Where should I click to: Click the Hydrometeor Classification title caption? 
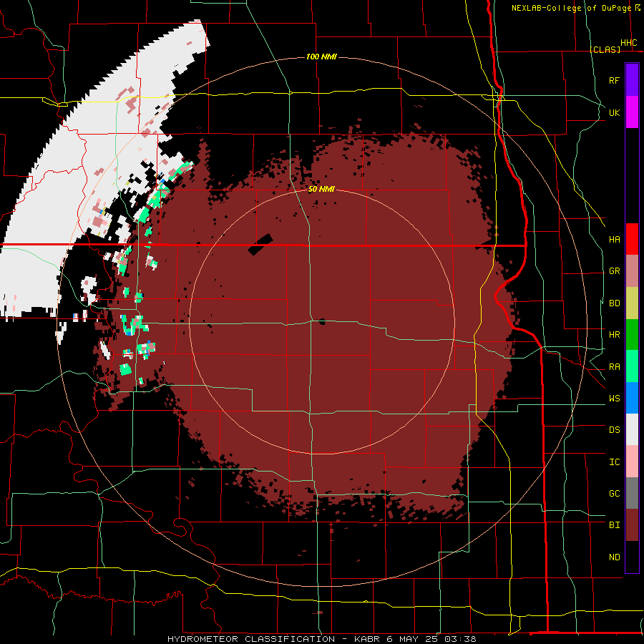pos(321,639)
